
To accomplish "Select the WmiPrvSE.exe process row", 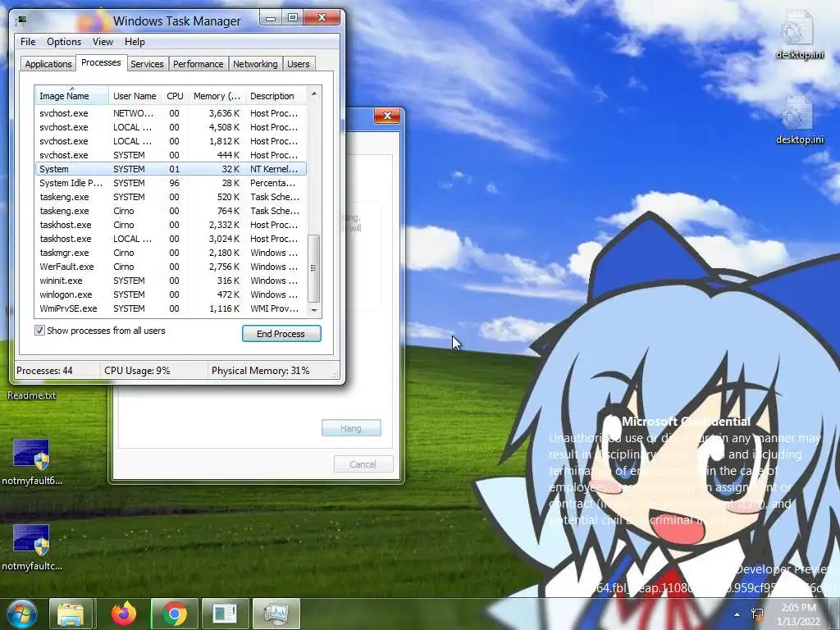I will 171,308.
